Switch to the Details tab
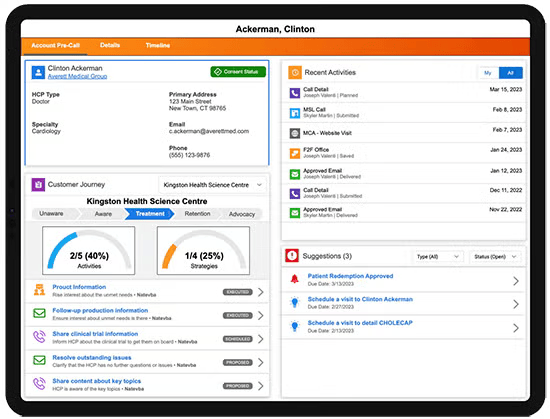 coord(110,45)
